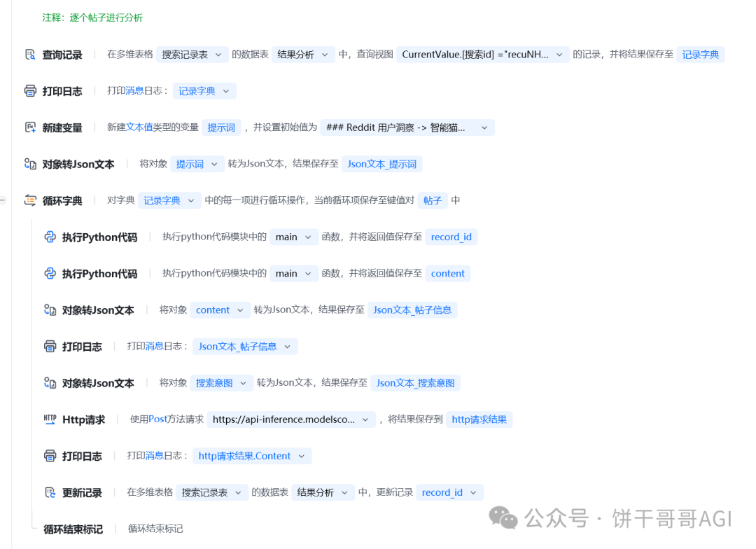Click the 循环字典 loop icon
The height and width of the screenshot is (549, 756).
pos(30,200)
